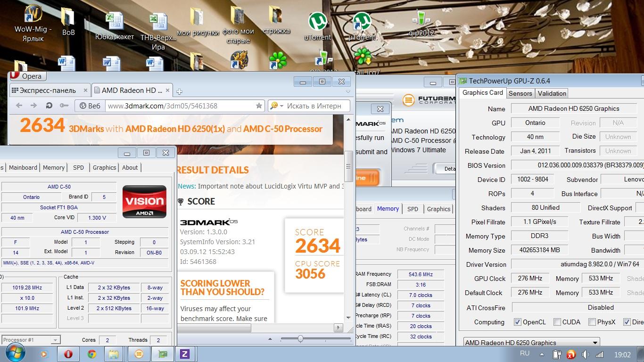
Task: Go forward in Opera browser
Action: 33,106
